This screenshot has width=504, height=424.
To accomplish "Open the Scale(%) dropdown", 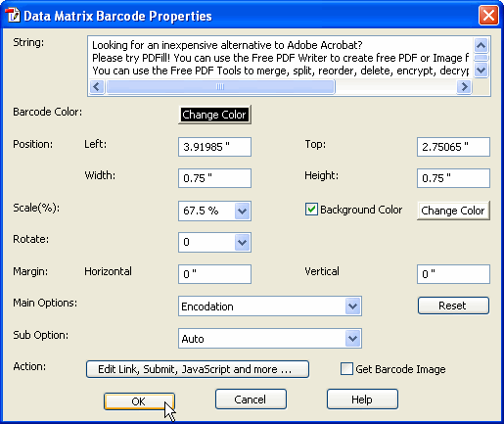I will (x=242, y=211).
